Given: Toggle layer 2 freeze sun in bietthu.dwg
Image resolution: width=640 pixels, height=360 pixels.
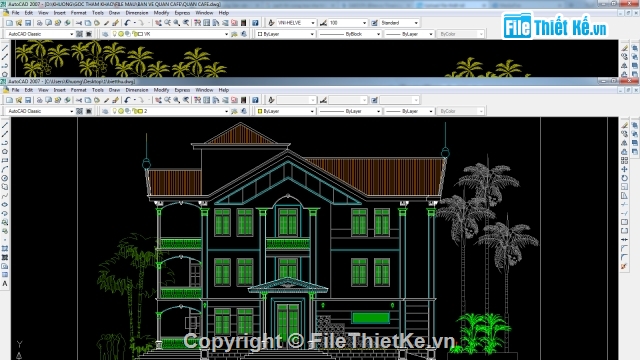Looking at the screenshot, I should 121,111.
